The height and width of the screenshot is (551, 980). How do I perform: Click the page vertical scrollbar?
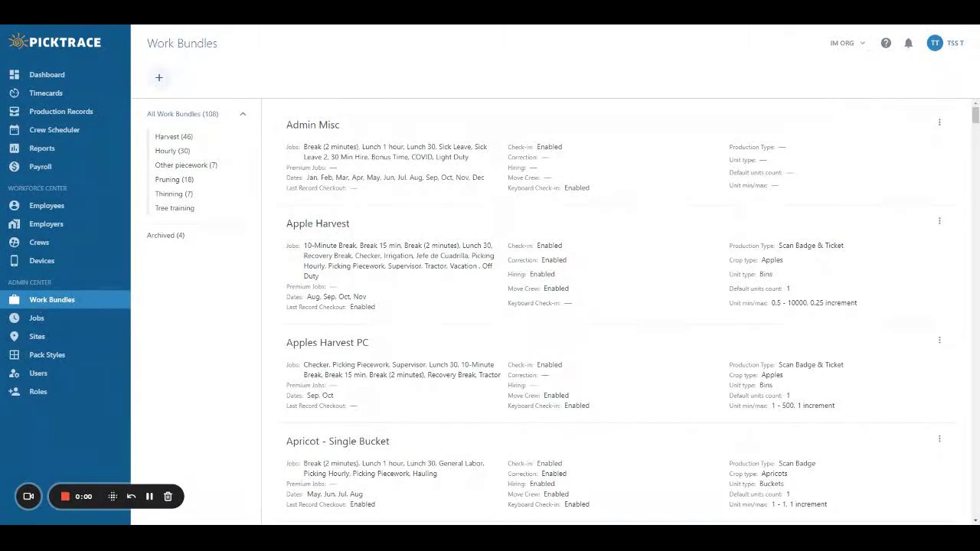click(975, 115)
